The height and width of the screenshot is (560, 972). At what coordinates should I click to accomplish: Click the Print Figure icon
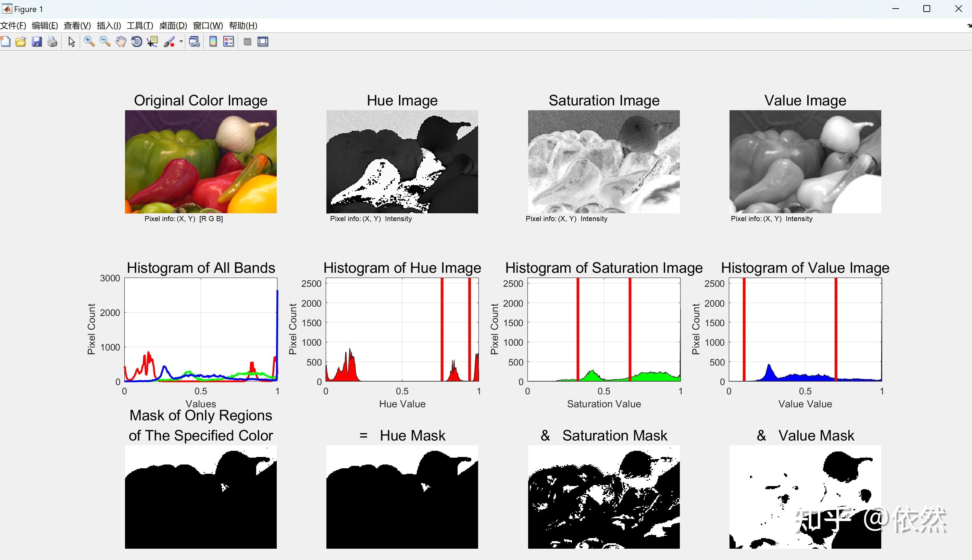point(52,41)
